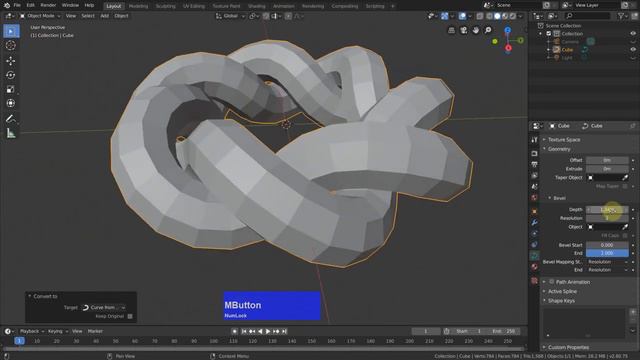The image size is (640, 360).
Task: Select the Scale tool
Action: coord(11,89)
